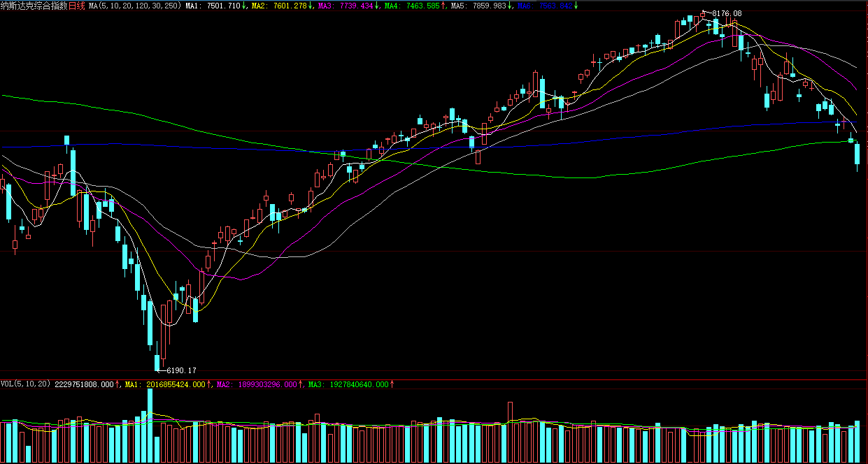Open the VOL(5,10,20) indicator parameters
Image resolution: width=868 pixels, height=464 pixels.
(26, 384)
